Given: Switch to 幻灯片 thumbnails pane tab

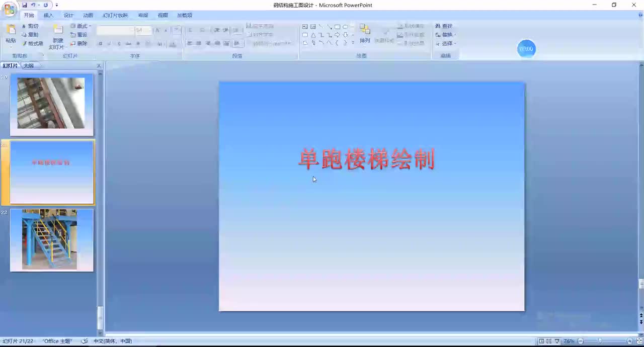Looking at the screenshot, I should (x=10, y=65).
